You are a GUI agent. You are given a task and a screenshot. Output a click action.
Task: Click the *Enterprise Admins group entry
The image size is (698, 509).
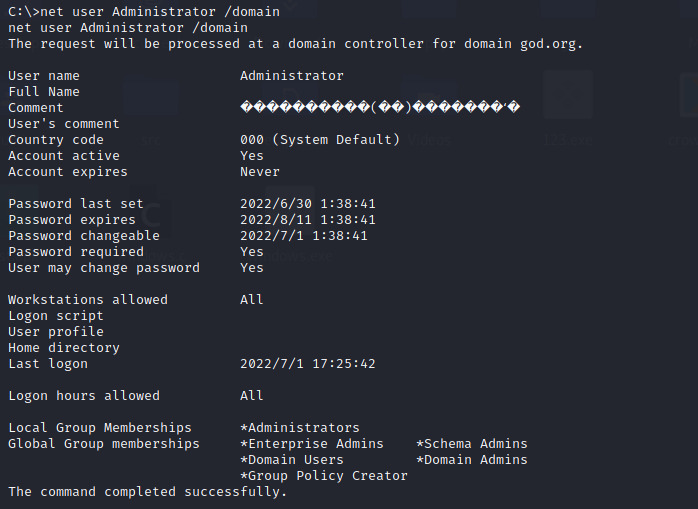point(312,444)
